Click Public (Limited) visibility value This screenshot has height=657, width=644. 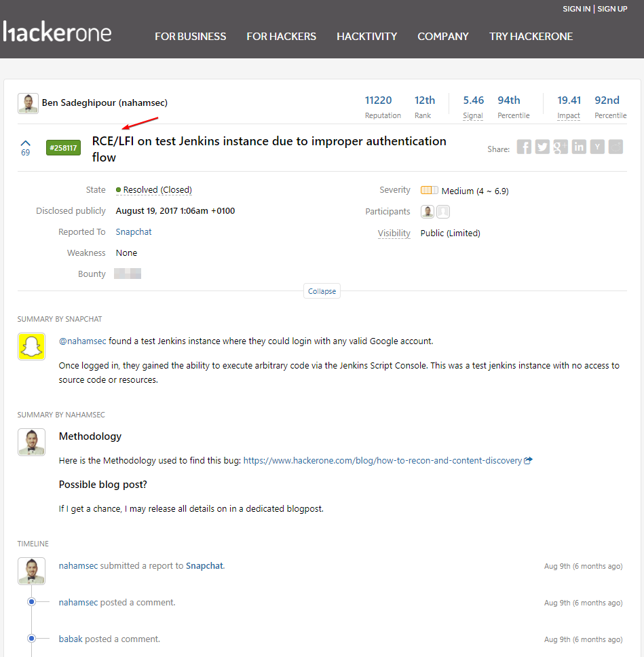point(451,233)
